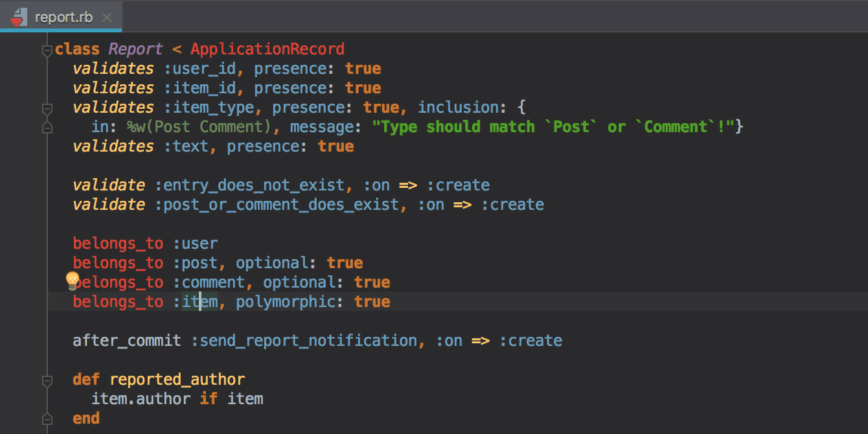This screenshot has height=434, width=868.
Task: Click the ApplicationRecord superclass name
Action: click(268, 49)
